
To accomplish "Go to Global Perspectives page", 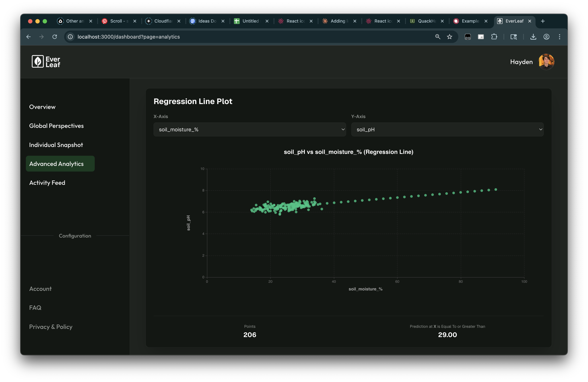I will tap(56, 126).
